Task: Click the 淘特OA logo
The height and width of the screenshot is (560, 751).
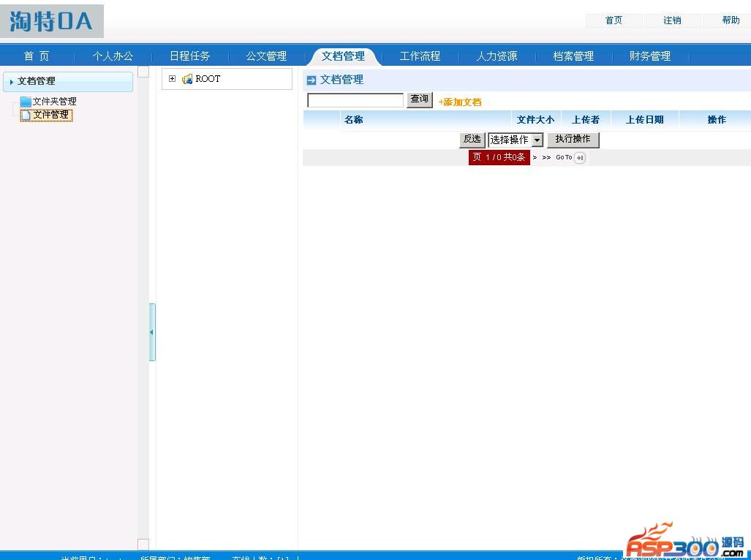Action: [52, 21]
